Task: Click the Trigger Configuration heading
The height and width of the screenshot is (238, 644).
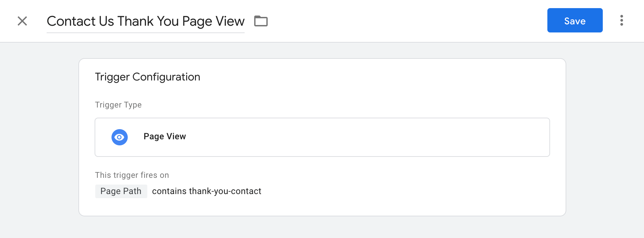Action: 148,77
